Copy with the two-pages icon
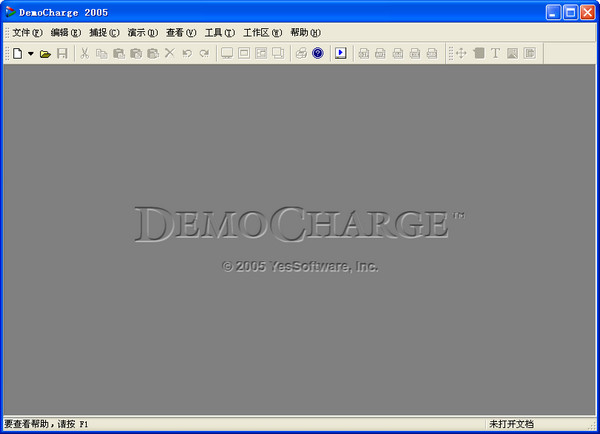 point(101,53)
